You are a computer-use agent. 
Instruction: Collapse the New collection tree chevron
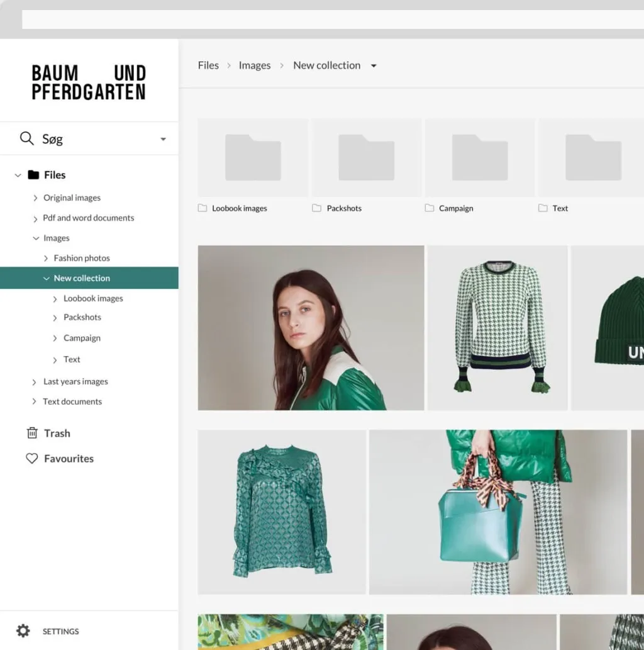tap(47, 279)
